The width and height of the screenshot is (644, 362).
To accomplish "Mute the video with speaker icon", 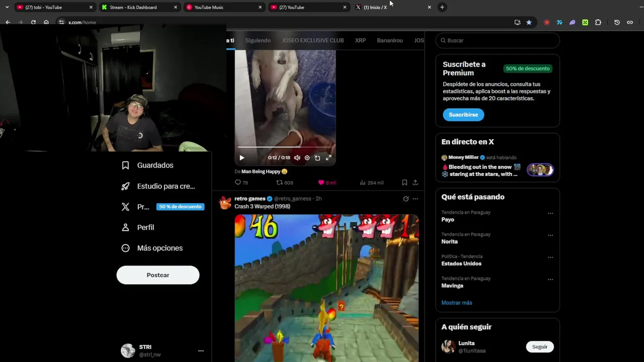I will coord(297,158).
